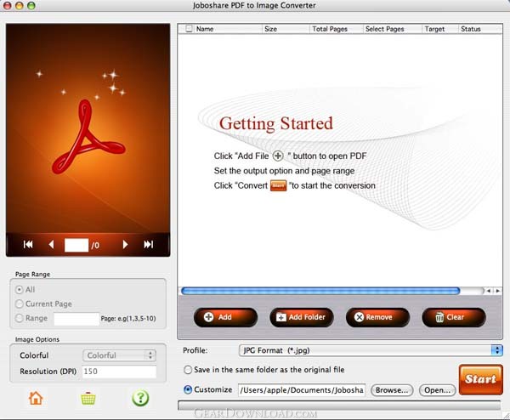Zoom the window with the green button
Screen dimensions: 510x420
[x=31, y=5]
